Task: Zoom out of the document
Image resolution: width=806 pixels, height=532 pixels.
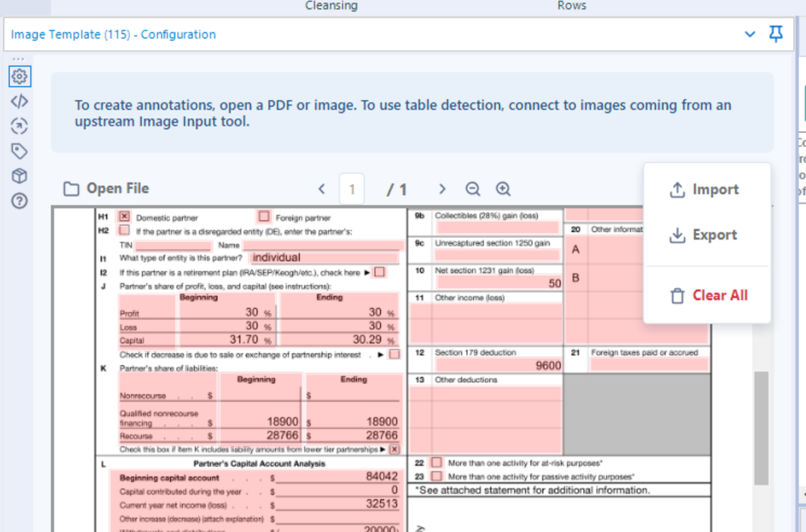Action: click(473, 189)
